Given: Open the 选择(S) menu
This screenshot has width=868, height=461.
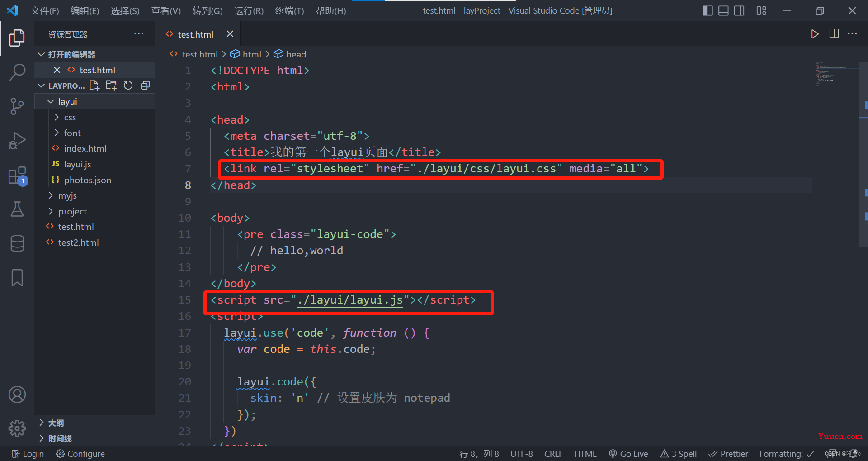Looking at the screenshot, I should (125, 10).
